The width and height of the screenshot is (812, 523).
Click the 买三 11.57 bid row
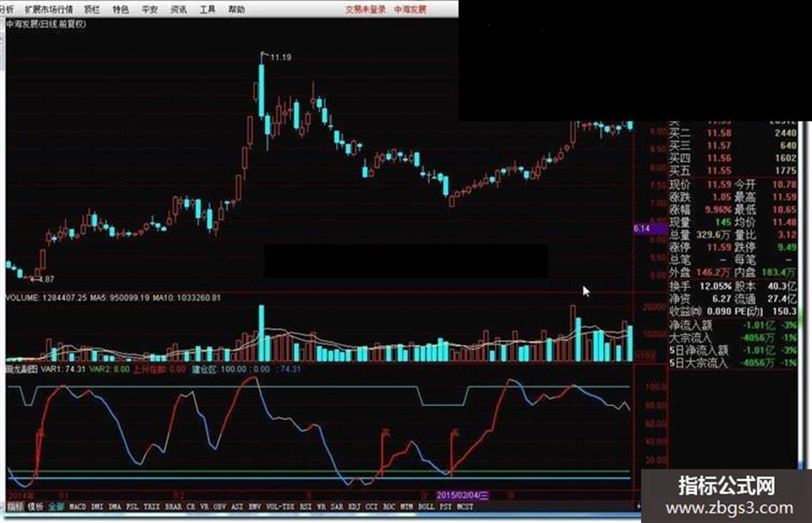coord(733,145)
